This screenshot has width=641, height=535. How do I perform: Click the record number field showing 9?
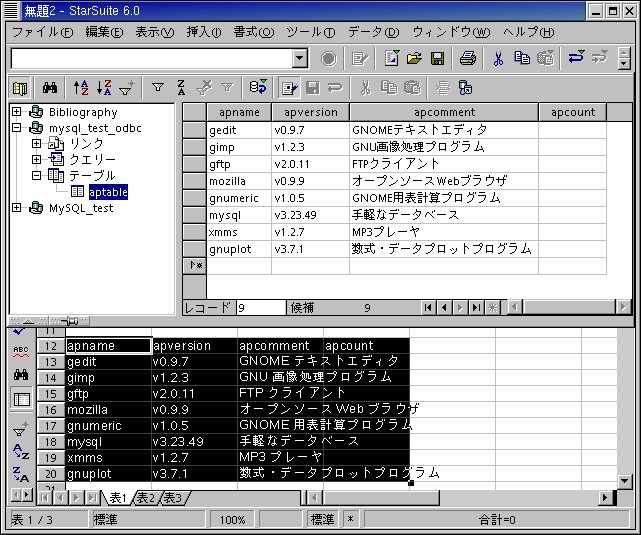(x=261, y=307)
